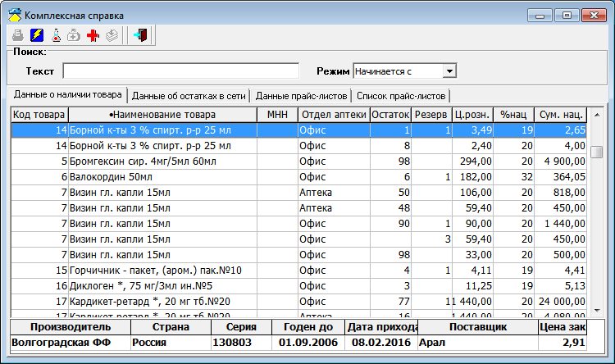Click the Ц.розн. column header
Screen dimensions: 615x364
(x=473, y=115)
